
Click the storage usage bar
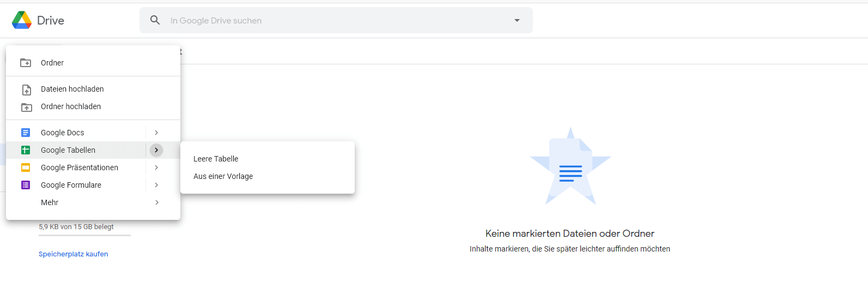pyautogui.click(x=84, y=235)
